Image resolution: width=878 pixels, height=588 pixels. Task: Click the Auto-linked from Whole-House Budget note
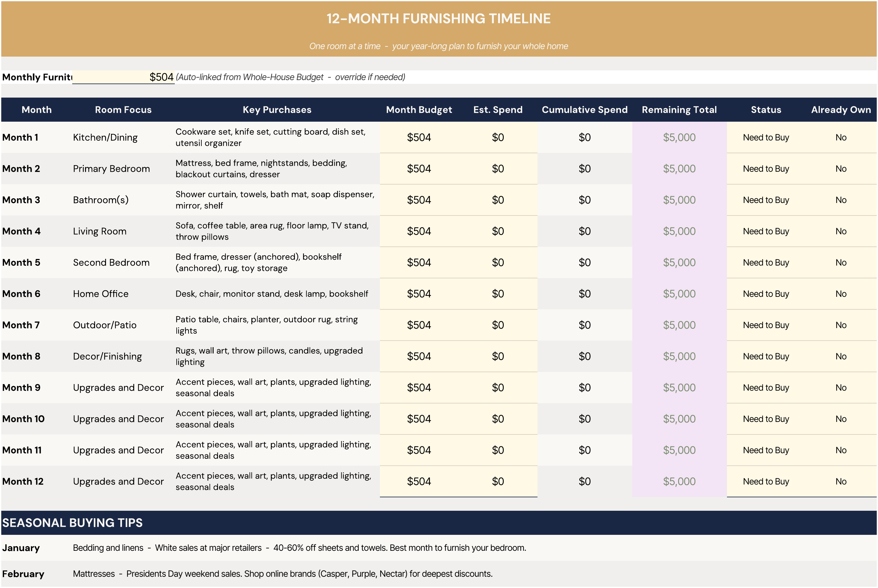coord(290,77)
